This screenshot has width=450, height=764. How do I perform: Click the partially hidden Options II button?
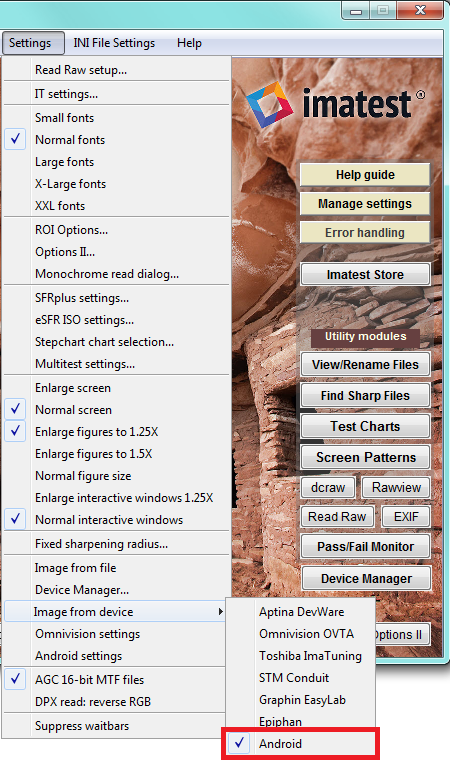coord(401,634)
